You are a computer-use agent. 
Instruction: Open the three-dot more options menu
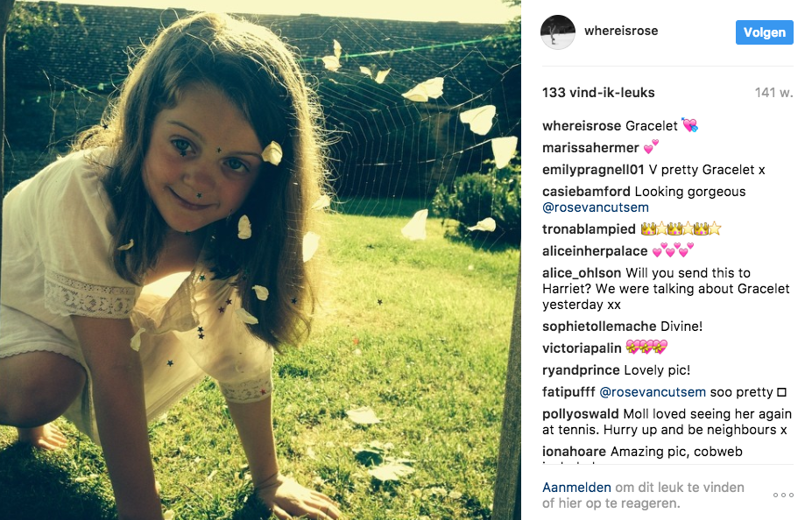pos(783,495)
